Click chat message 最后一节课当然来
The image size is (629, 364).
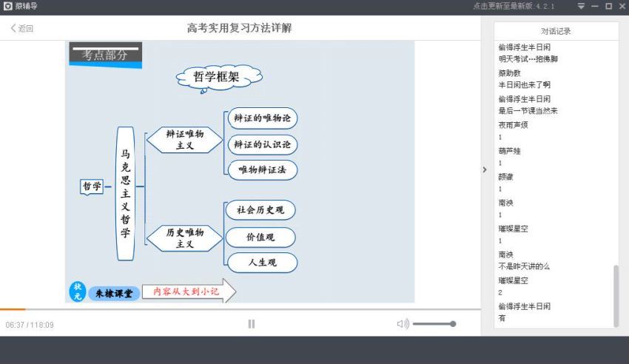coord(528,111)
